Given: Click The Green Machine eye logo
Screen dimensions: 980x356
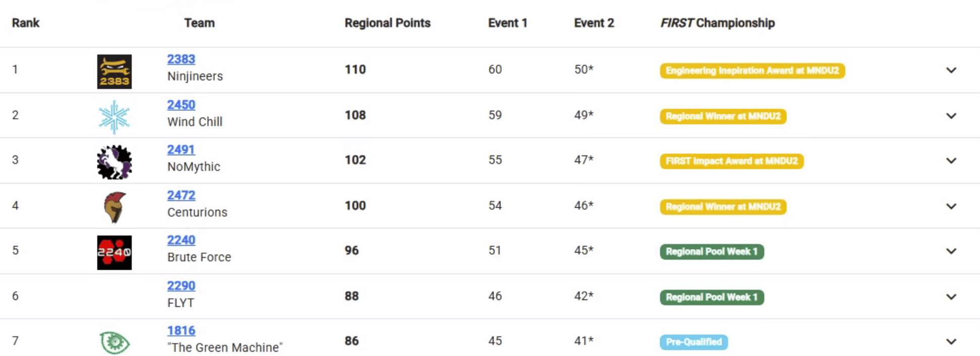Looking at the screenshot, I should [114, 341].
